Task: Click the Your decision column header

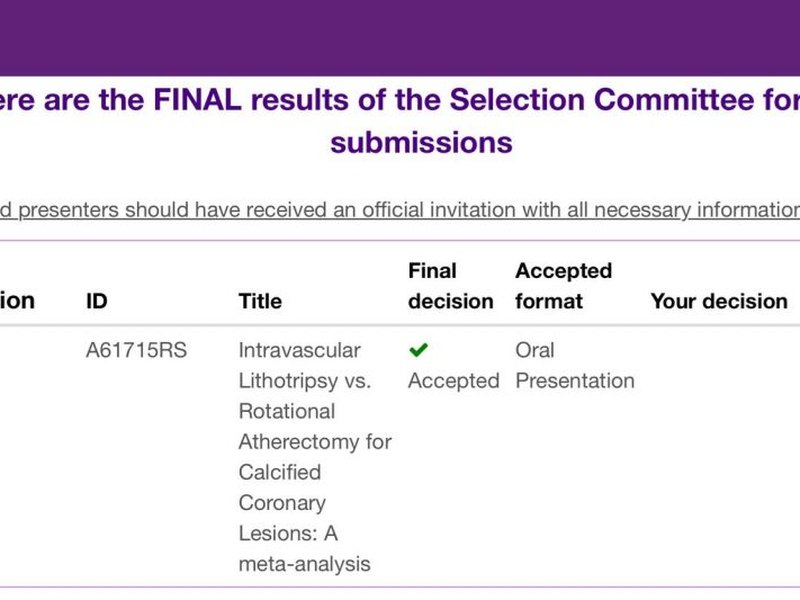Action: click(719, 301)
